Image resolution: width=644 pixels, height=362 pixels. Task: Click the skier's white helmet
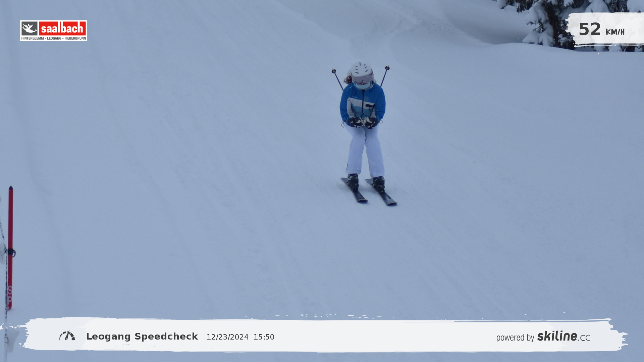(x=361, y=68)
